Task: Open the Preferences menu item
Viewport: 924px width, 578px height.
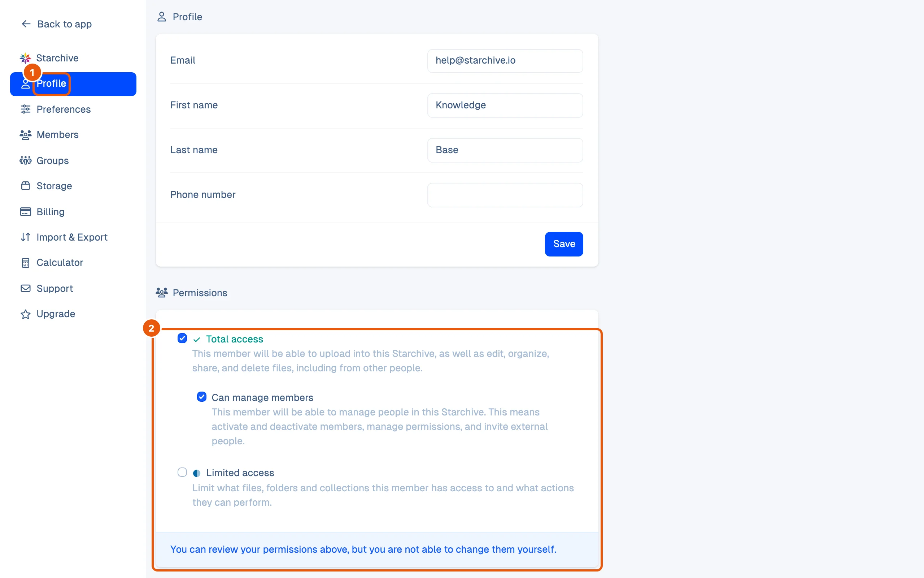Action: [64, 109]
